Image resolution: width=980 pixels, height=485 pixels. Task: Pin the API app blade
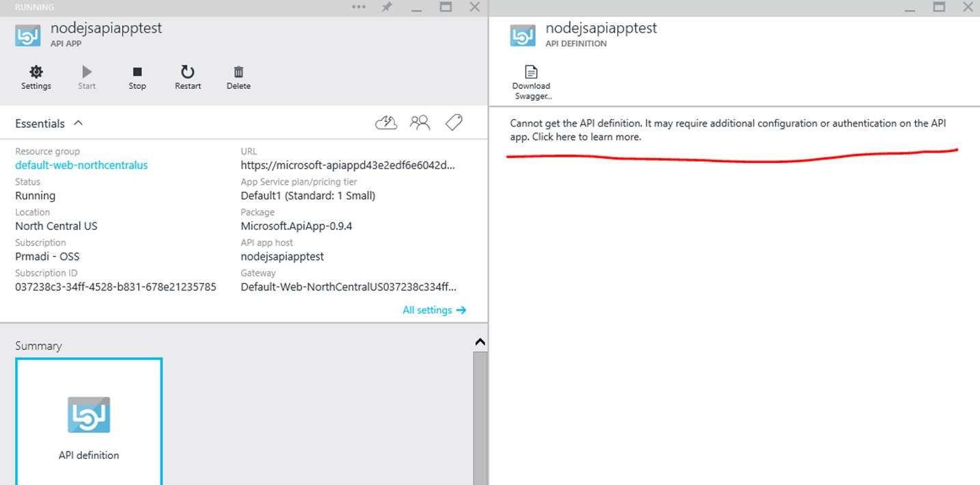387,7
